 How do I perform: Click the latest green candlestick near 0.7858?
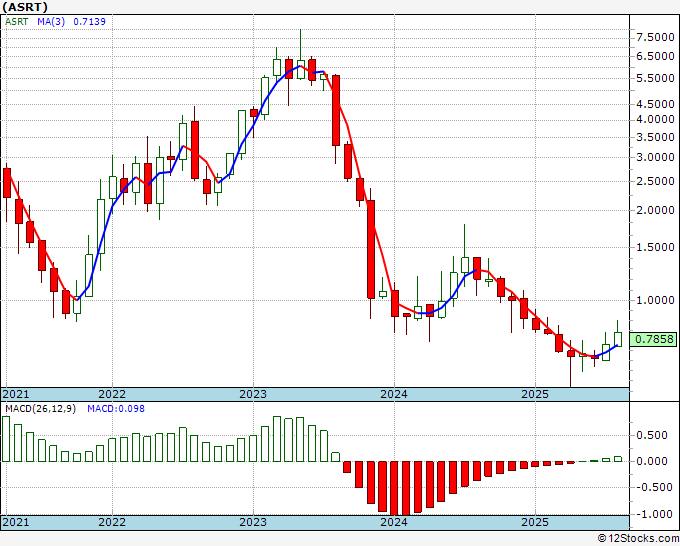coord(618,339)
